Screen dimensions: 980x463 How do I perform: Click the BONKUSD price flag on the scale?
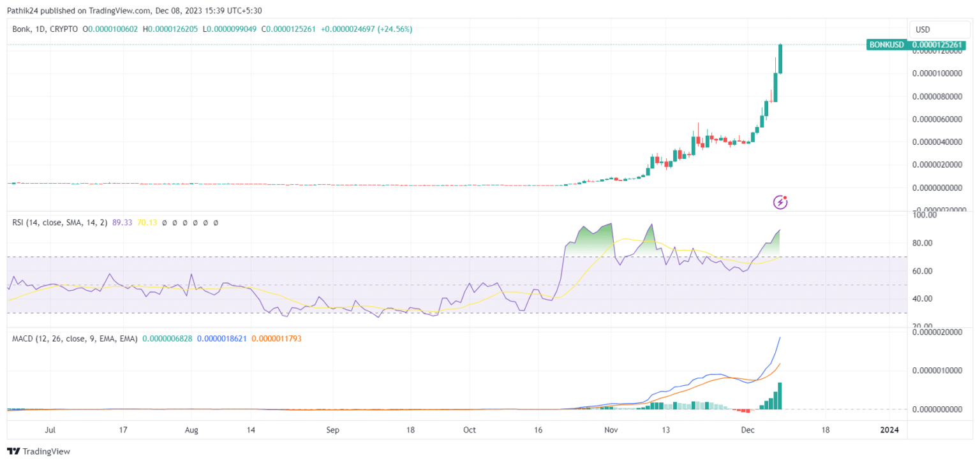(917, 45)
